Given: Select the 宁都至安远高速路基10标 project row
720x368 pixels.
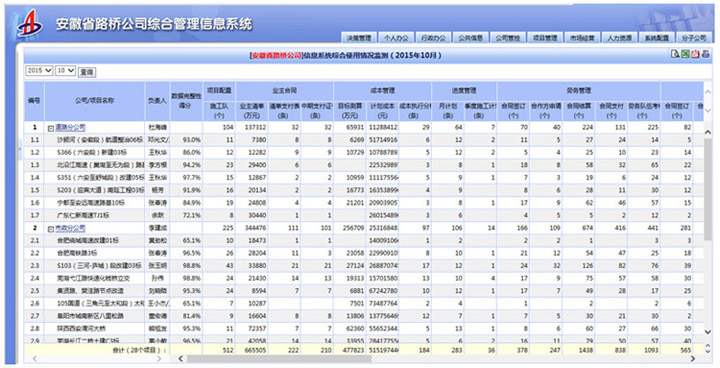Looking at the screenshot, I should coord(364,203).
